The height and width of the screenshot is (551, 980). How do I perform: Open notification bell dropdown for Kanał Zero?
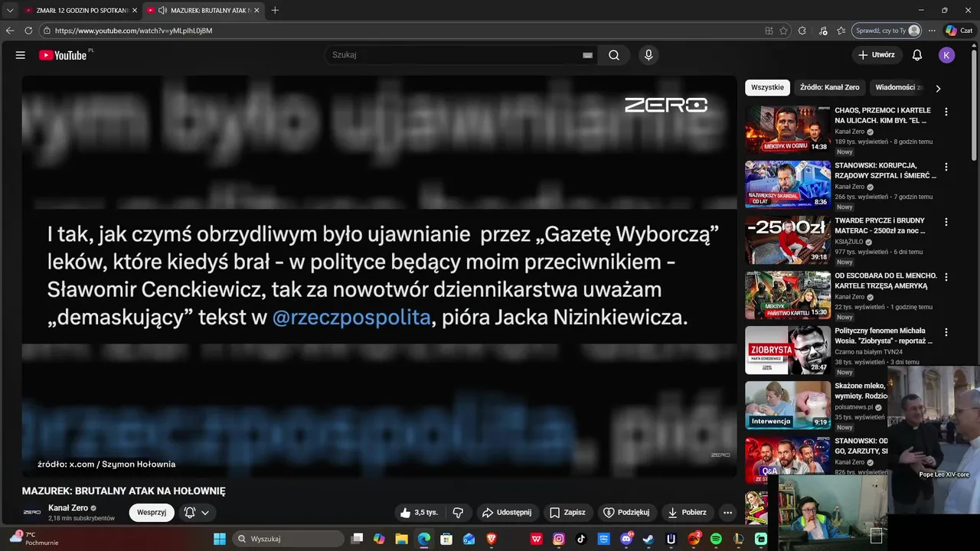[x=197, y=513]
